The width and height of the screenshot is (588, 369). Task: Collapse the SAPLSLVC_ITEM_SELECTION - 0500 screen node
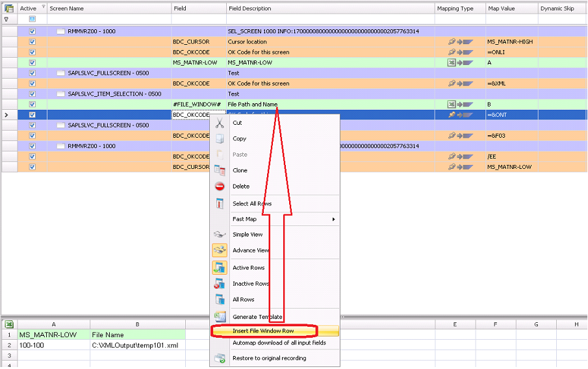point(61,94)
